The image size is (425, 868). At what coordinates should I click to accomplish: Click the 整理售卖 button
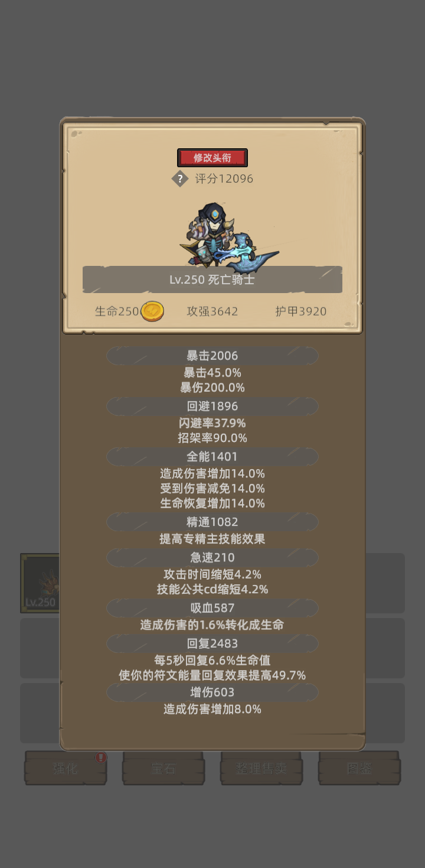point(261,768)
